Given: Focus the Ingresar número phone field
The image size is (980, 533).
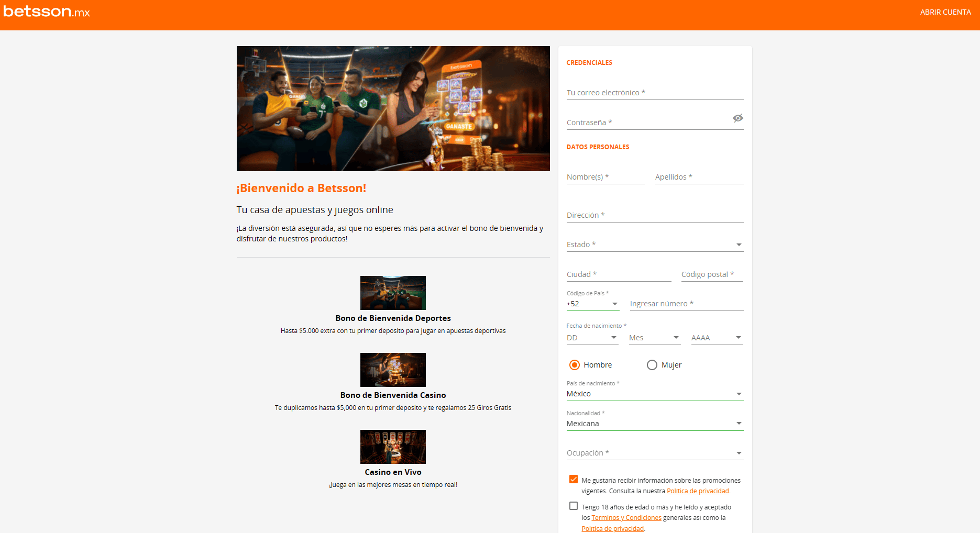Looking at the screenshot, I should pos(687,304).
